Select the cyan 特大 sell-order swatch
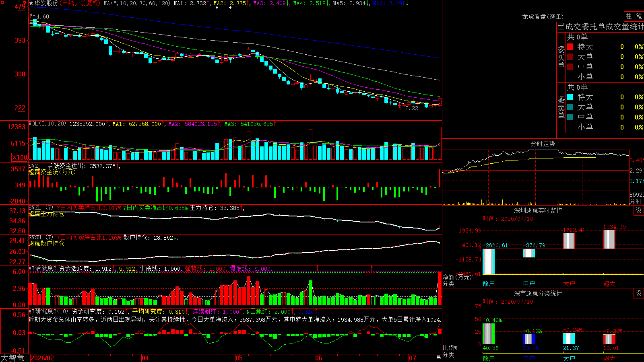This screenshot has width=644, height=362. pos(570,97)
